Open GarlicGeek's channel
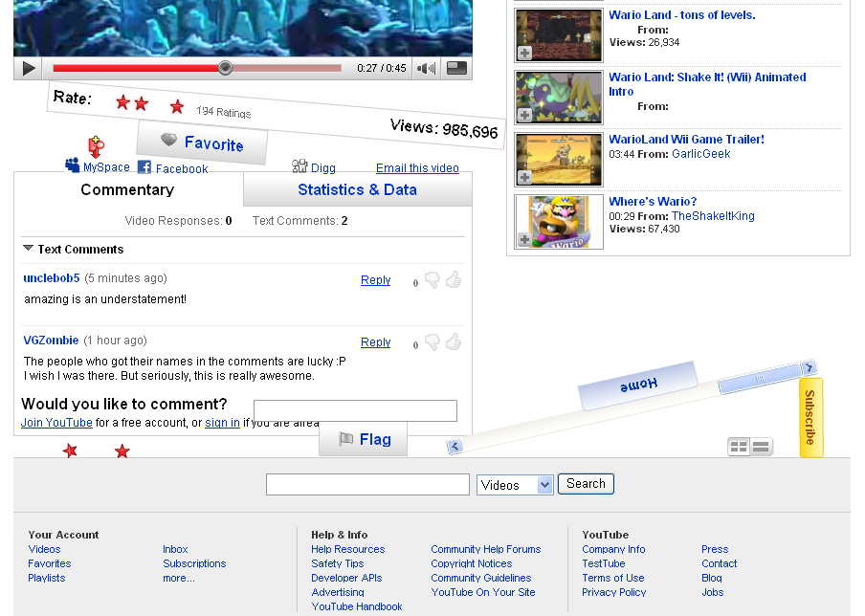865x616 pixels. click(700, 154)
